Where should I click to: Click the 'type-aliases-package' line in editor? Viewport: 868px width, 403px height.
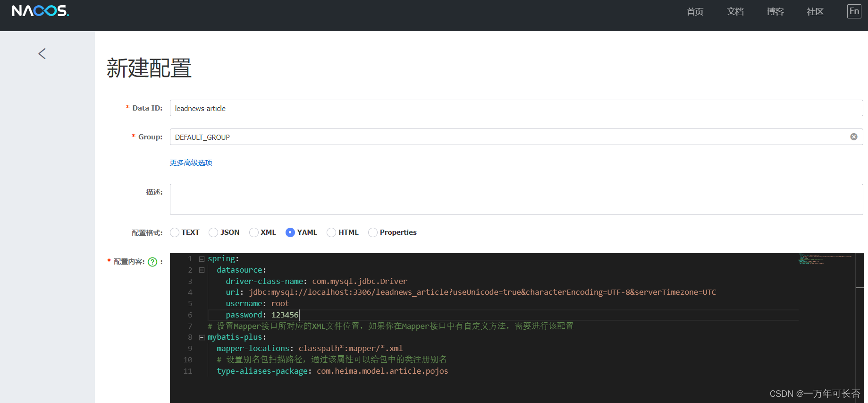click(x=332, y=371)
